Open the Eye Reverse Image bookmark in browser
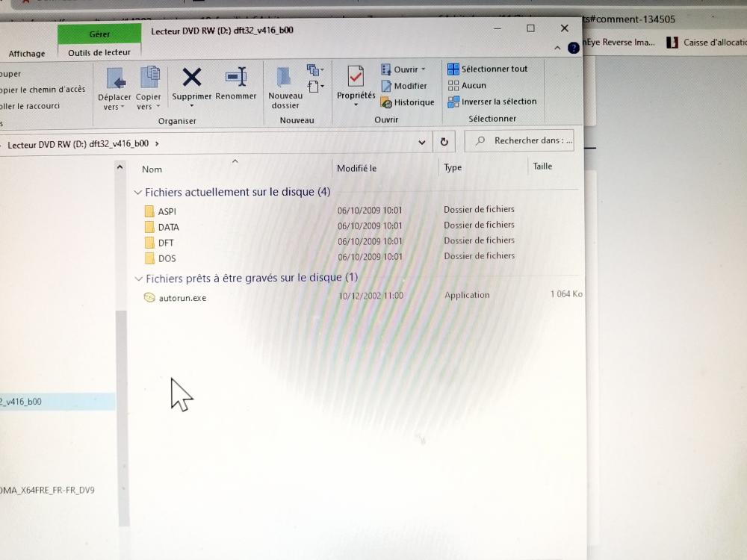747x560 pixels. (619, 43)
